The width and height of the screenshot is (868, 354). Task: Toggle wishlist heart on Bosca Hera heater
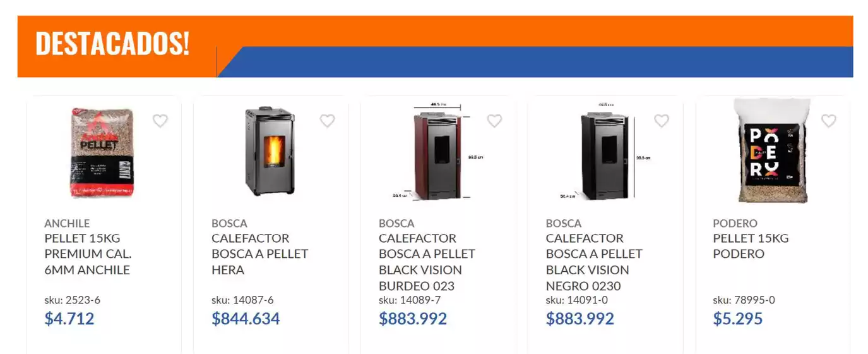pos(327,121)
